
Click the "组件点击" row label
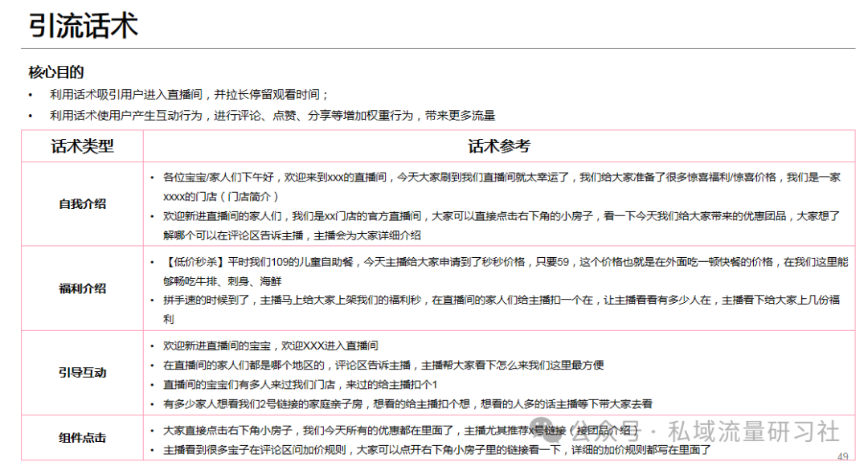coord(83,438)
